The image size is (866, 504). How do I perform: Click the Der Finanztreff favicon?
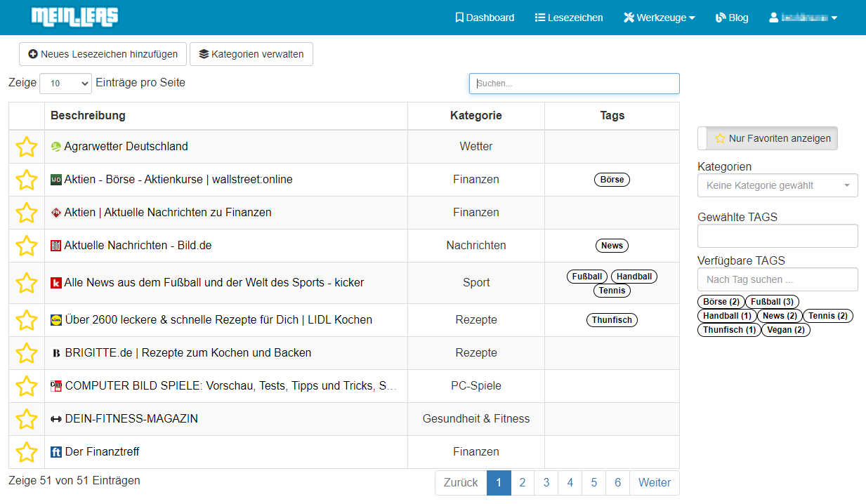click(x=56, y=452)
